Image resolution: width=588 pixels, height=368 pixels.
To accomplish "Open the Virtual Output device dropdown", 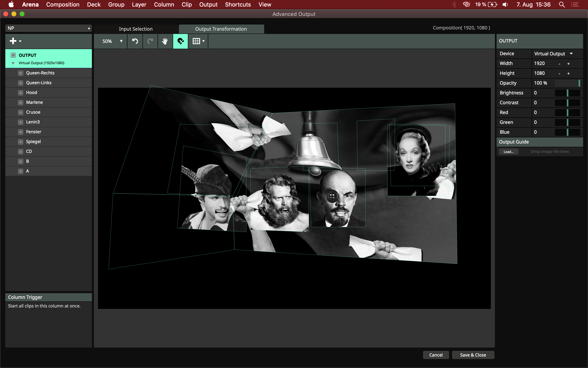I will point(554,54).
